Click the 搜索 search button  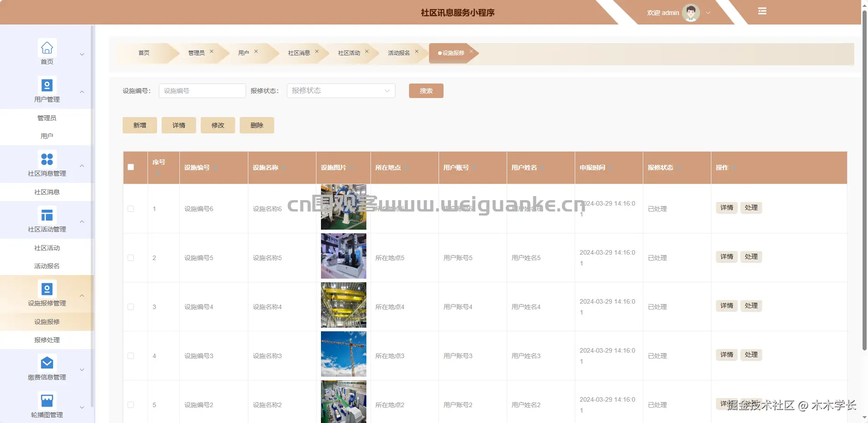point(425,90)
